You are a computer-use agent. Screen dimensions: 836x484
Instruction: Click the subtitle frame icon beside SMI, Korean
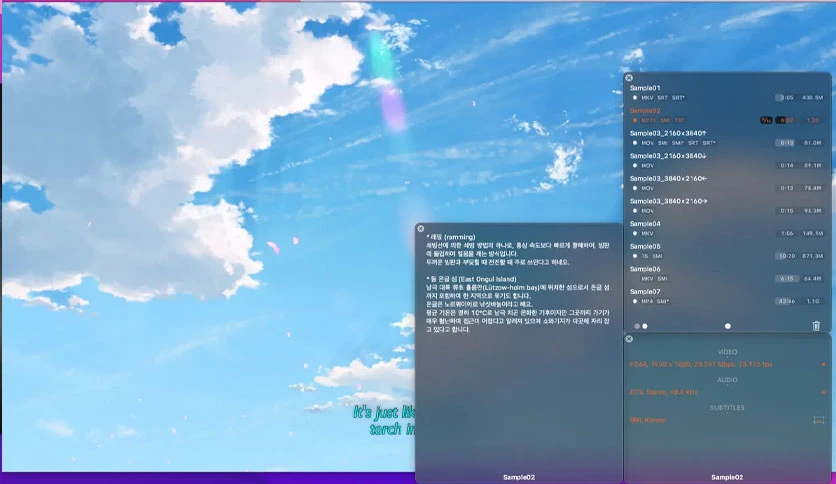point(818,420)
